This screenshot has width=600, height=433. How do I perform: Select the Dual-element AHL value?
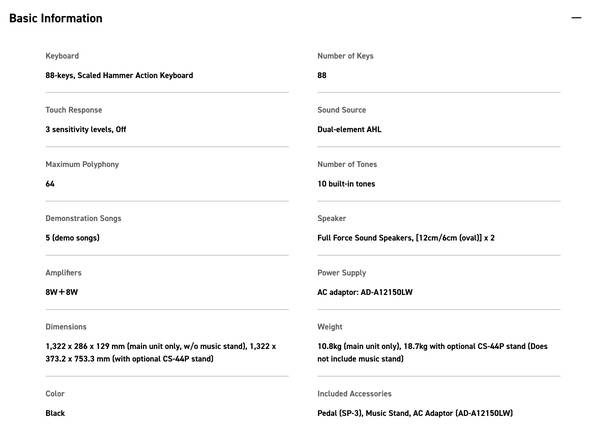tap(349, 129)
